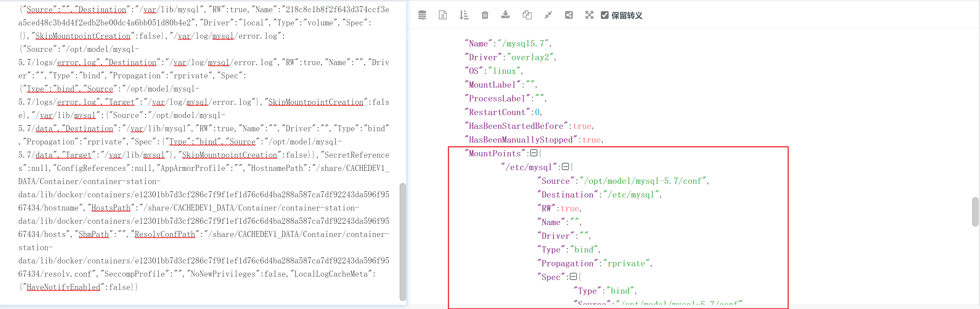Click the /mysql15.7 Name value
This screenshot has height=309, width=980.
tap(525, 43)
